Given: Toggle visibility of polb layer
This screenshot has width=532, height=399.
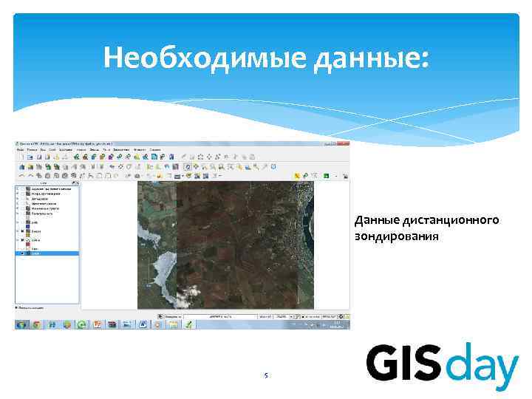Looking at the screenshot, I should pos(23,222).
